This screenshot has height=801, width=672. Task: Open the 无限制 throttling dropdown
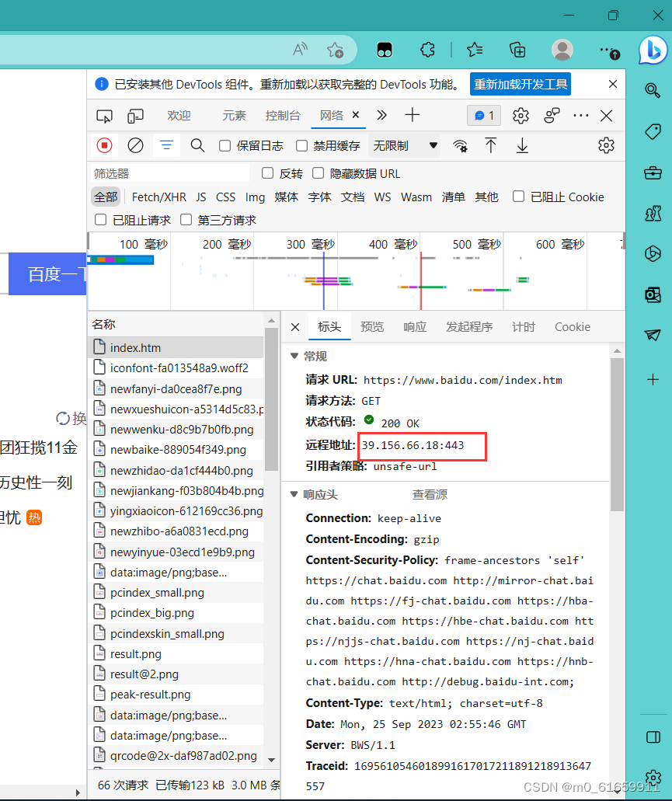pos(404,145)
